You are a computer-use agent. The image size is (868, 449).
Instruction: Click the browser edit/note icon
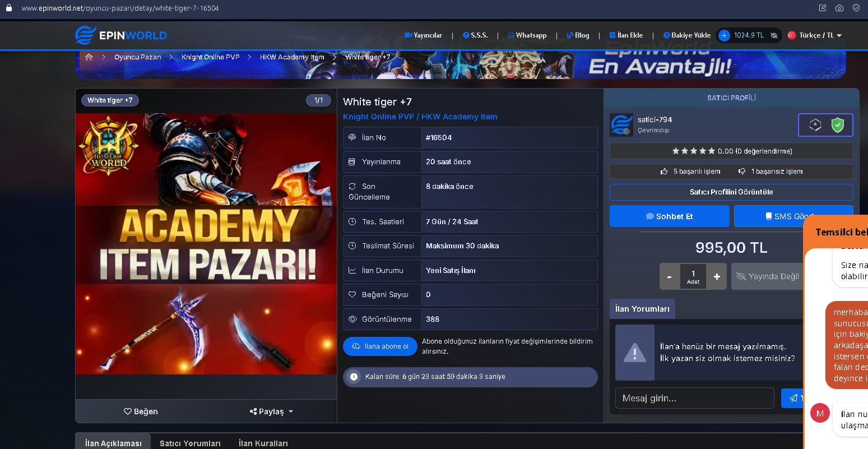pyautogui.click(x=822, y=8)
